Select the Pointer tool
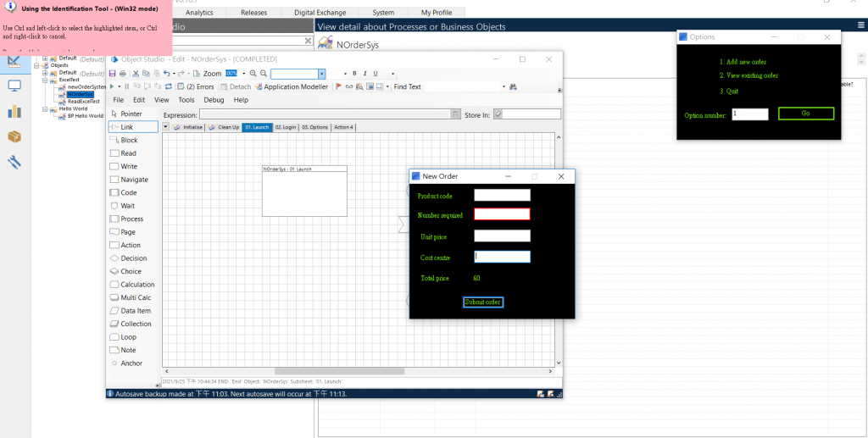 tap(133, 114)
